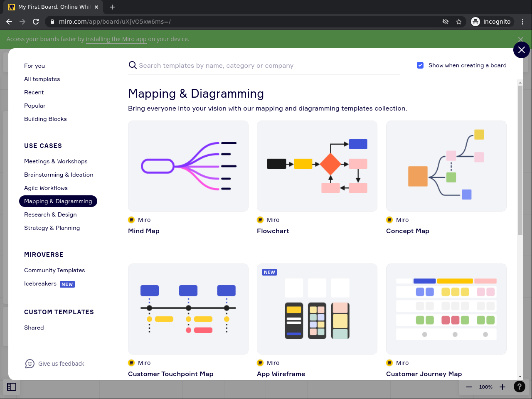Dismiss the install Miro app banner
The image size is (532, 399).
click(x=521, y=39)
